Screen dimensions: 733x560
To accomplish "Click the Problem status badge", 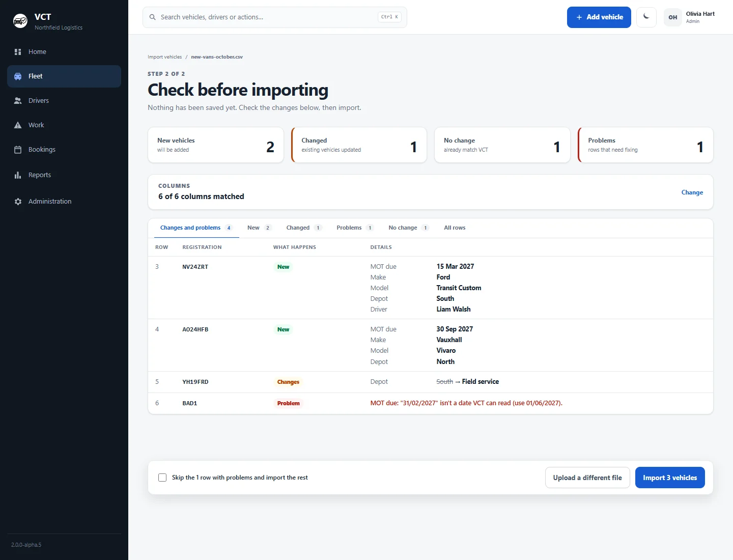I will point(288,403).
